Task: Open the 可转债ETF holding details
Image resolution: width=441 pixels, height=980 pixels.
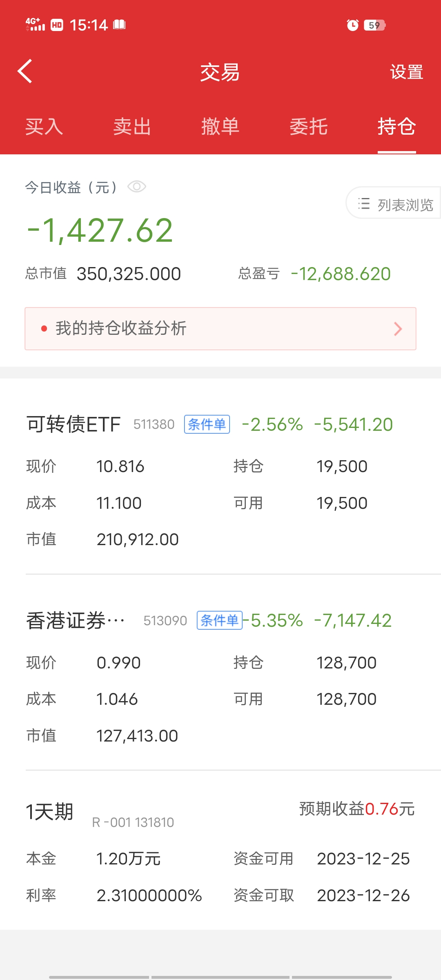Action: [73, 424]
